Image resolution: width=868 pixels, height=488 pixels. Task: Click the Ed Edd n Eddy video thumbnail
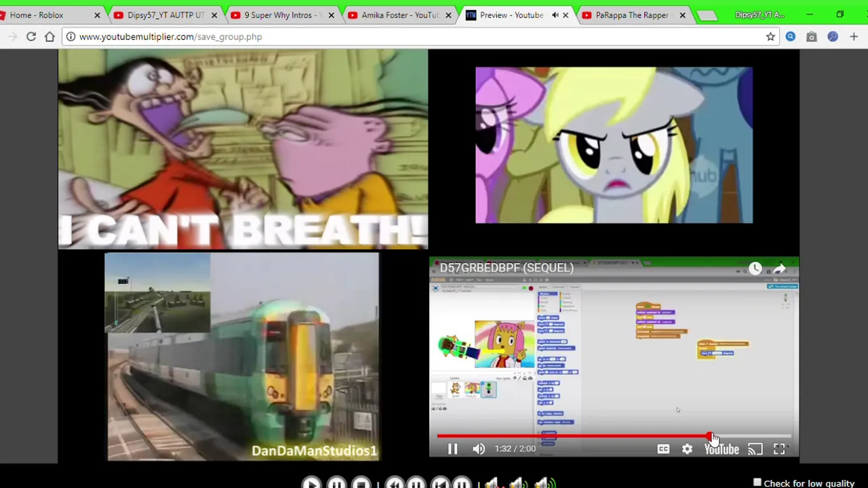point(243,149)
